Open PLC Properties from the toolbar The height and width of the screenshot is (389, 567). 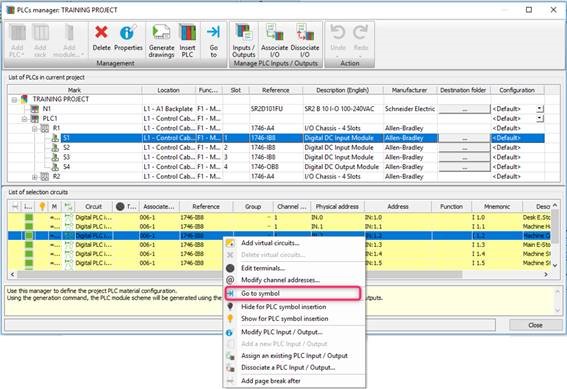pos(128,33)
